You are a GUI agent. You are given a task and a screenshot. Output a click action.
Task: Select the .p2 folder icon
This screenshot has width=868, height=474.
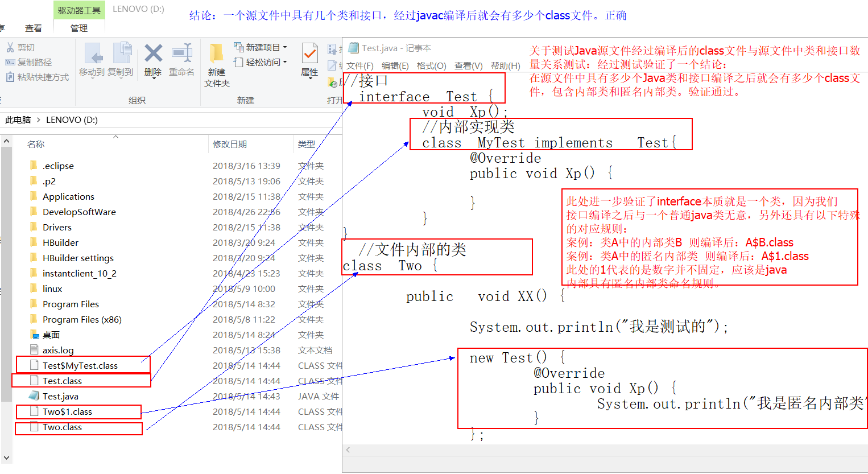point(34,181)
